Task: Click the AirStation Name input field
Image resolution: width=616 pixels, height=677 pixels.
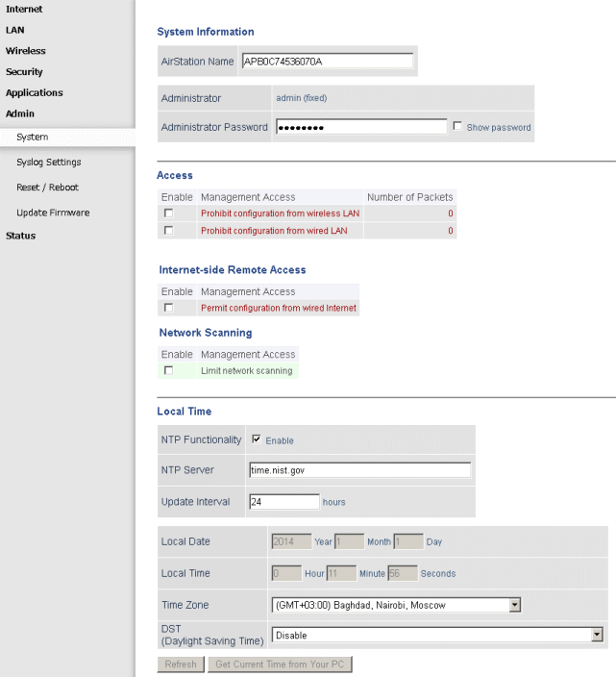Action: [328, 62]
